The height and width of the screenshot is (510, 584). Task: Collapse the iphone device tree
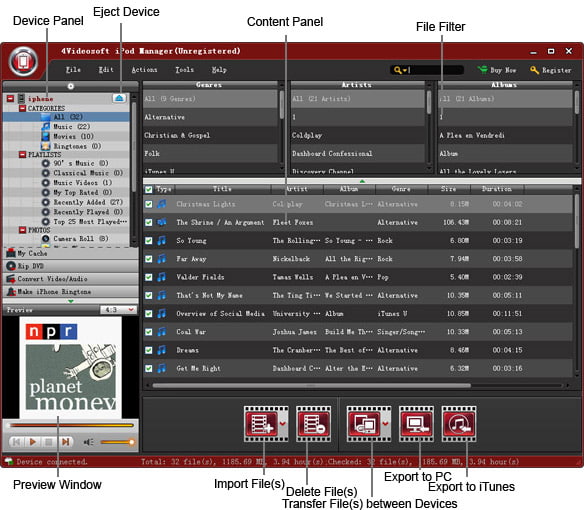10,98
